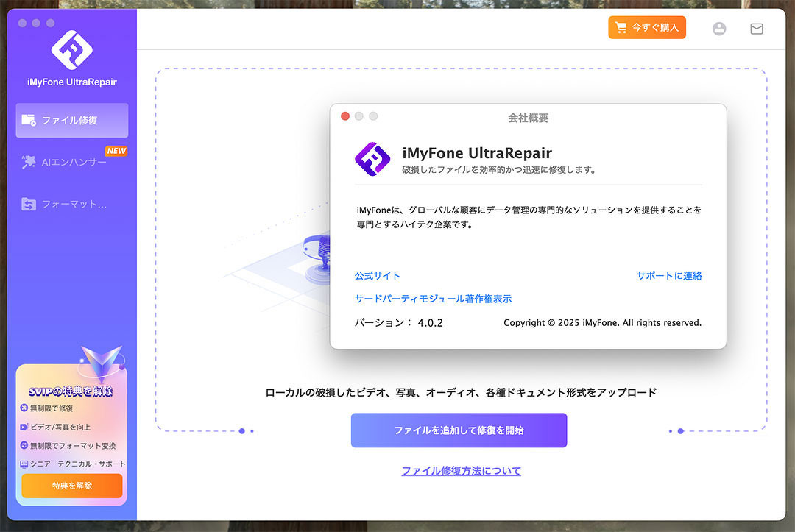Open the 公式サイト link

click(x=378, y=276)
